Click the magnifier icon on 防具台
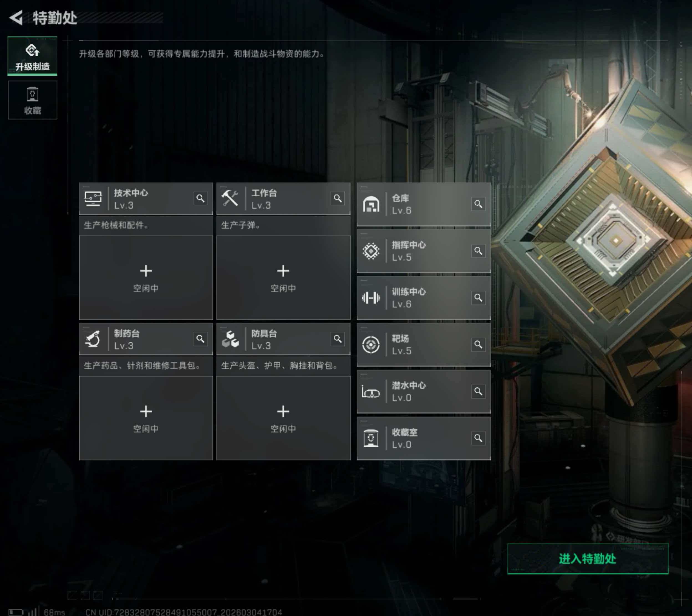Viewport: 692px width, 616px height. coord(338,339)
